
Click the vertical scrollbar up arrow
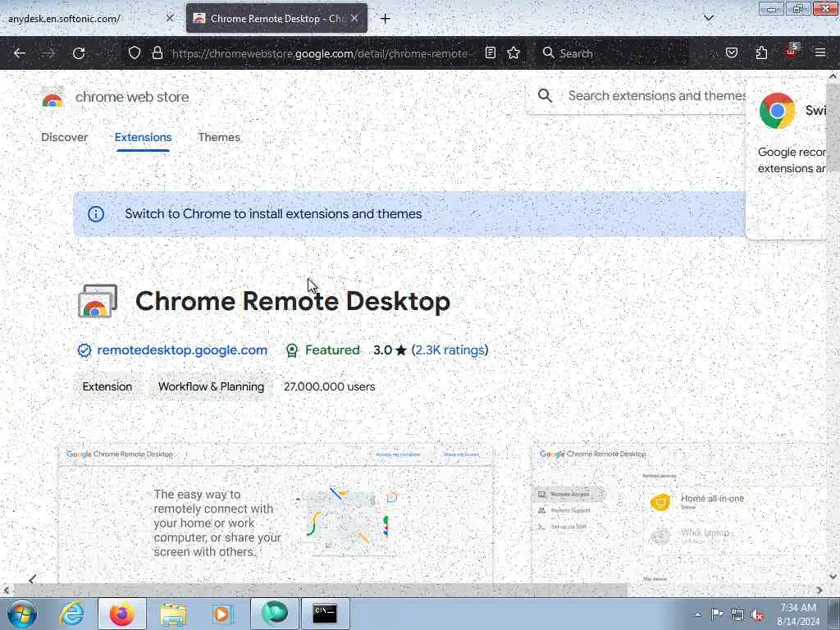833,76
